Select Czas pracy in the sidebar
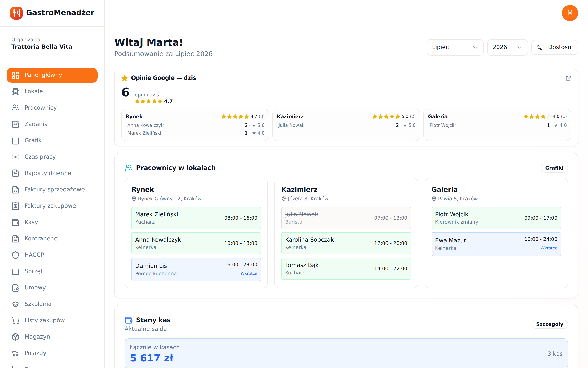Screen dimensions: 588x368 52,157
